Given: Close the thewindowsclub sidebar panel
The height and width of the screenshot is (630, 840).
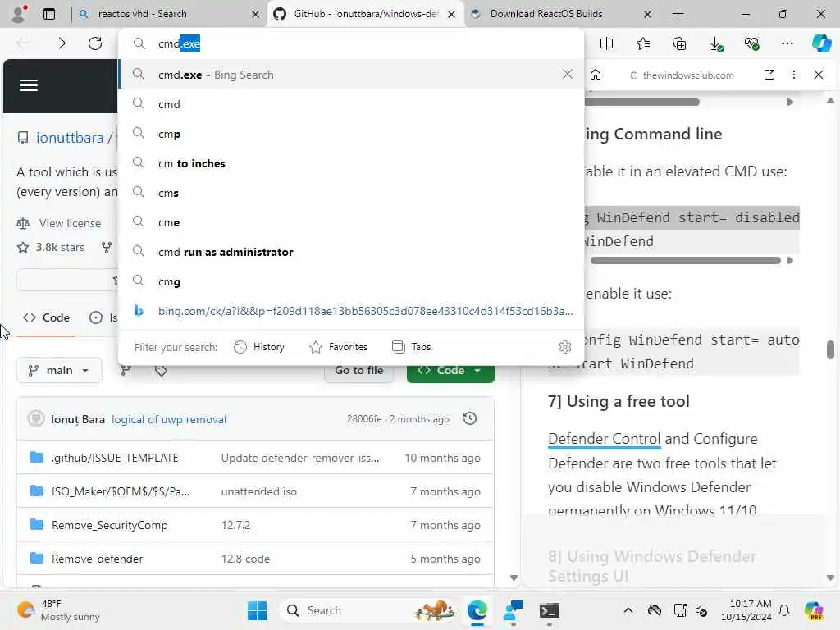Looking at the screenshot, I should coord(819,75).
